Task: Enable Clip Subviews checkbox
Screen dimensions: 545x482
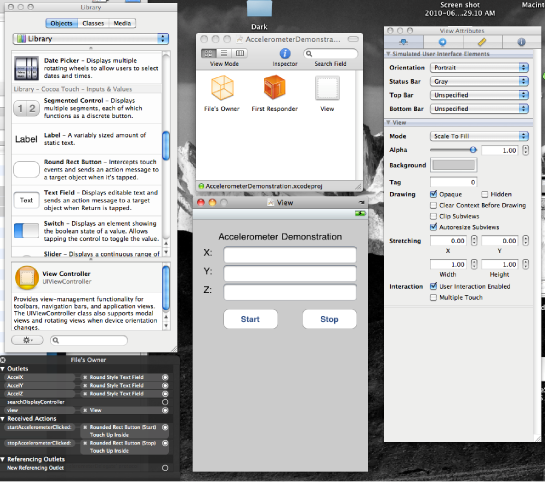Action: point(433,216)
